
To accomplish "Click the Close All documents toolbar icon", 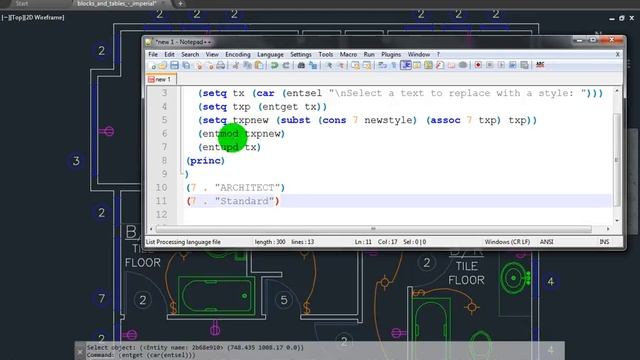I will click(209, 65).
